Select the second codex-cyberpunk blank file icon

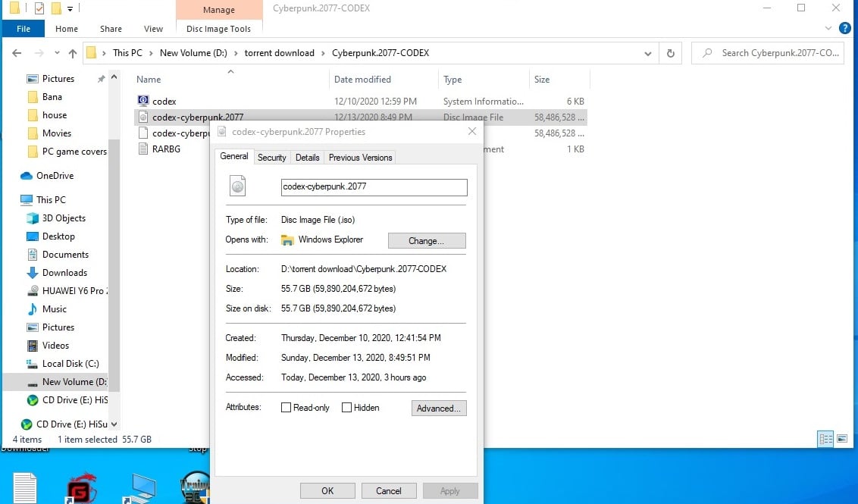click(142, 133)
